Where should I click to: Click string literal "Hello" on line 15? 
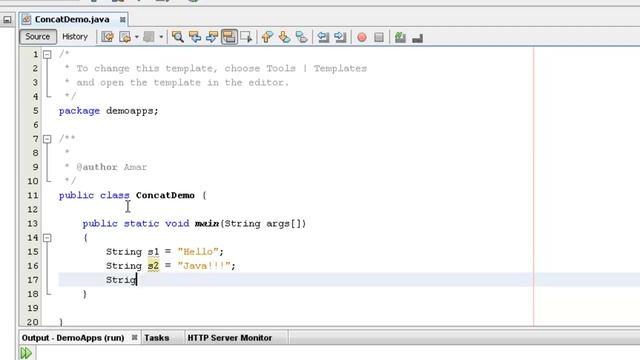tap(198, 251)
